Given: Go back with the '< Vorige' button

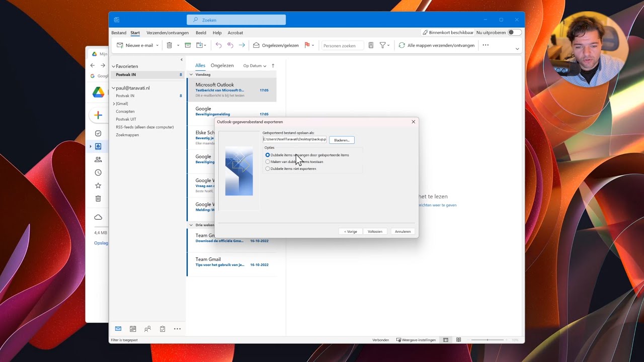Looking at the screenshot, I should click(x=350, y=232).
